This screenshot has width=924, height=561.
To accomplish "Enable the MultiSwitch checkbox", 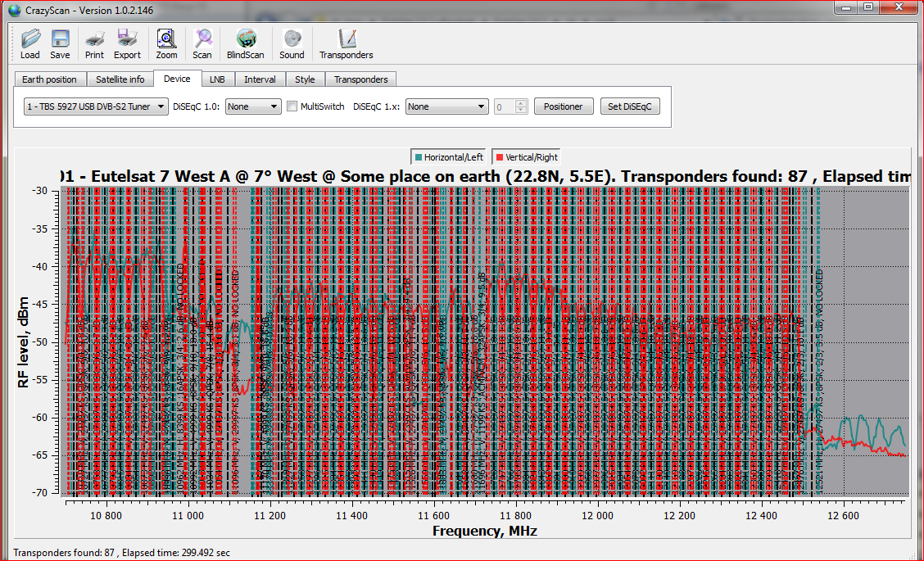I will 292,106.
